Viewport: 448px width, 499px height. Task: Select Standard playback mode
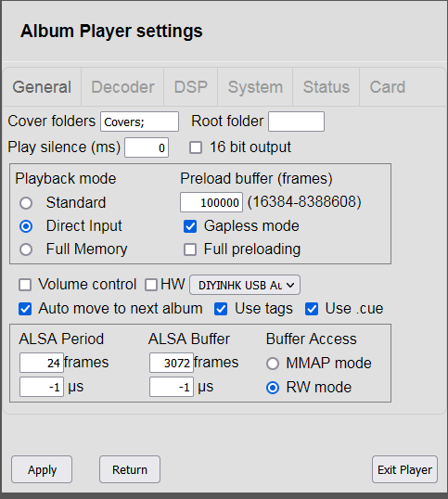26,203
